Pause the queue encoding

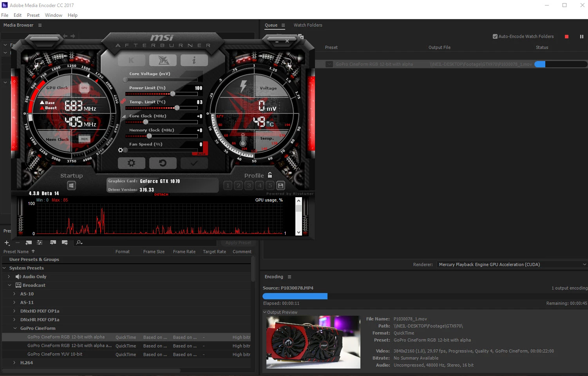(582, 37)
